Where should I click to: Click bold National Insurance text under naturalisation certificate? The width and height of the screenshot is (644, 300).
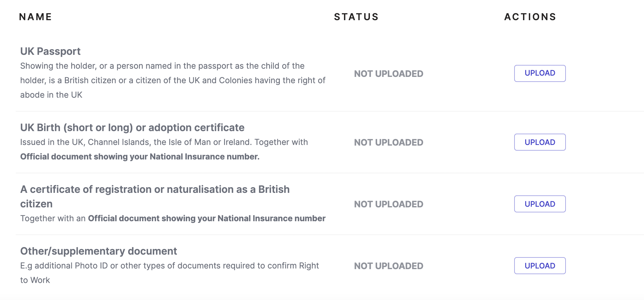click(x=206, y=218)
